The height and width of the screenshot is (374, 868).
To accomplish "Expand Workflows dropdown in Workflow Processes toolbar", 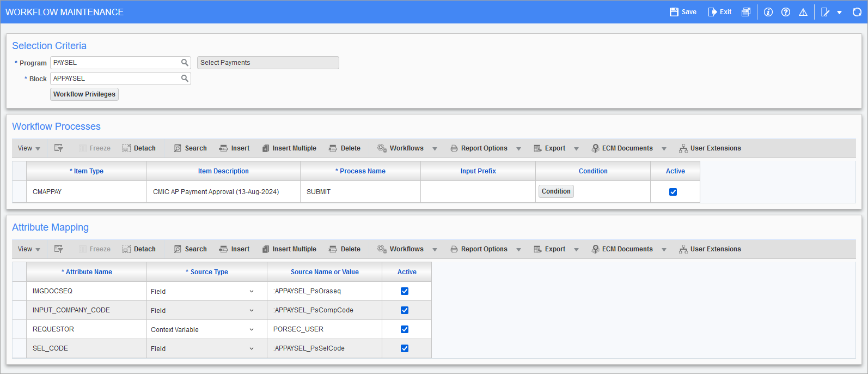I will tap(435, 149).
